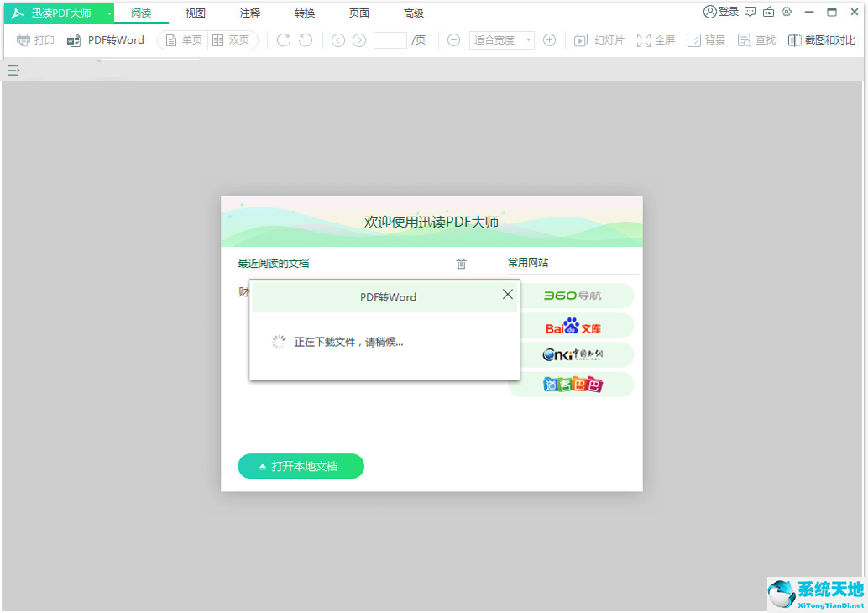Click the zoom-in plus control
The image size is (868, 613).
(549, 39)
